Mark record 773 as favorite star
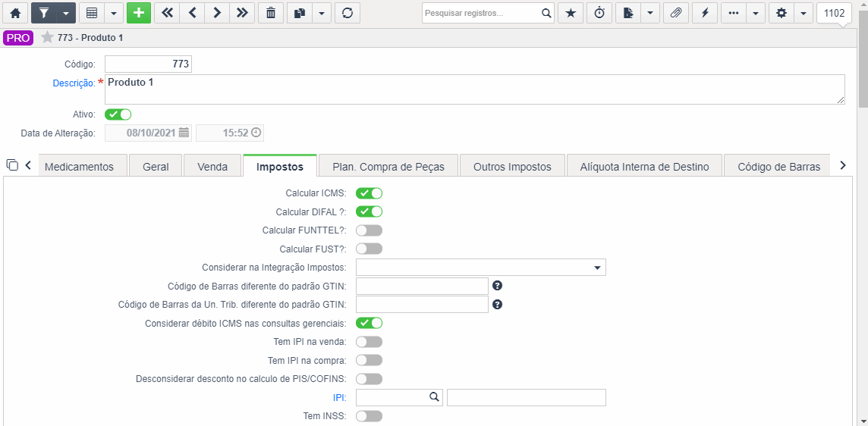 click(x=48, y=38)
